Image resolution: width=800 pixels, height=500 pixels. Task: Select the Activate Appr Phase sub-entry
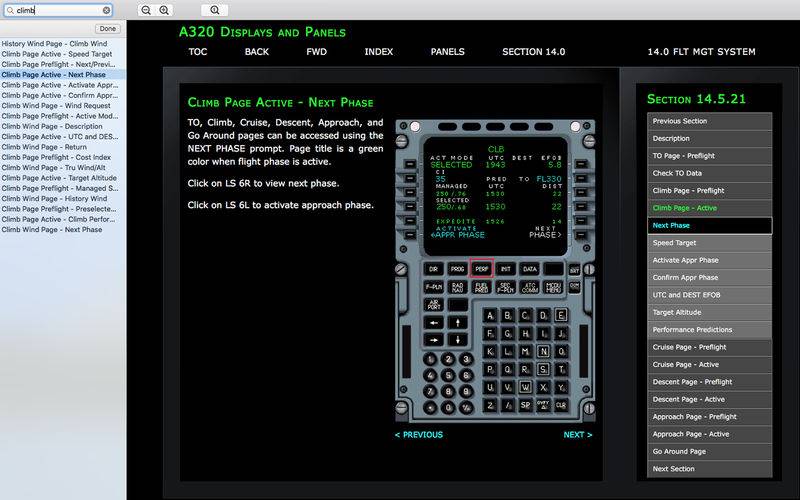tap(709, 260)
